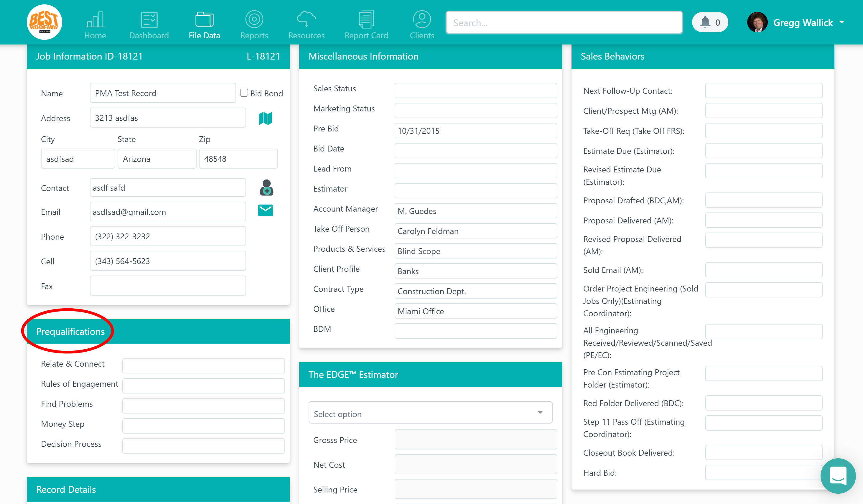Expand the Gregg Wallick user dropdown arrow

point(841,22)
